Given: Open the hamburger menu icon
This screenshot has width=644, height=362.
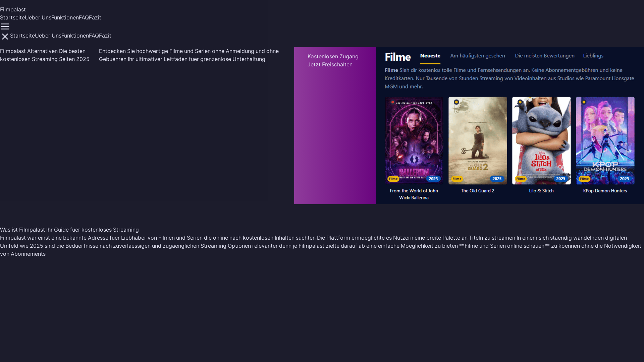Looking at the screenshot, I should point(5,26).
